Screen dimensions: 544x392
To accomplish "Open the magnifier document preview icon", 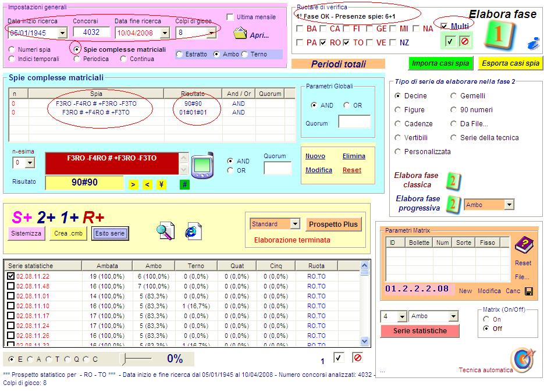I will 165,231.
